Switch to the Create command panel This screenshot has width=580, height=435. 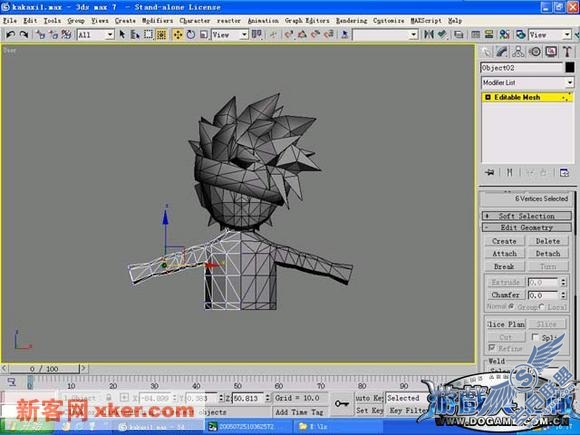(486, 52)
